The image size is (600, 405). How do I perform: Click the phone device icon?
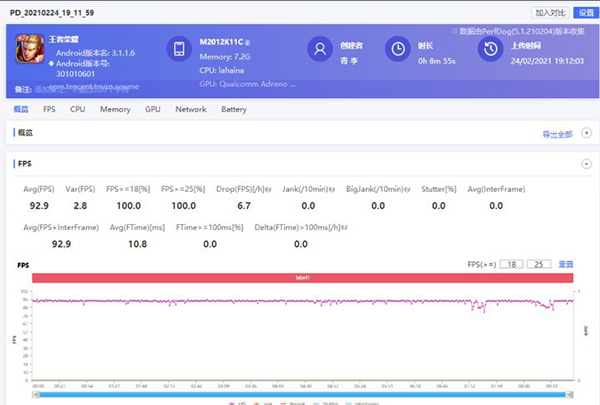click(180, 49)
